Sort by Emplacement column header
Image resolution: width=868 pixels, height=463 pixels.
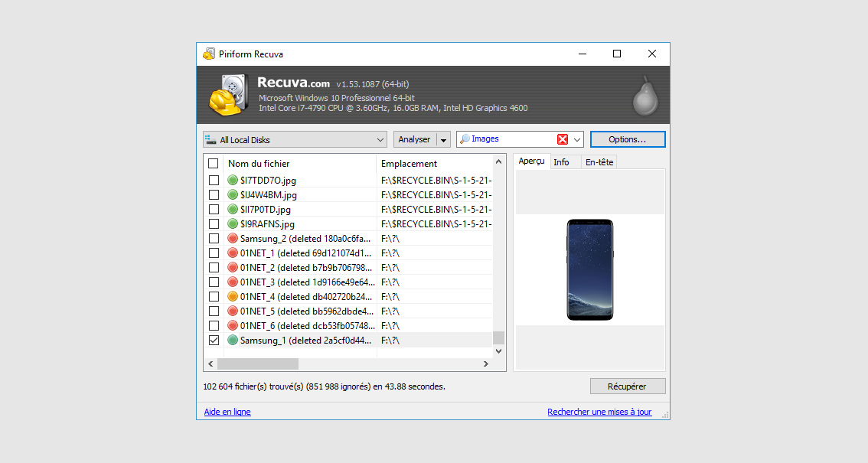point(435,163)
